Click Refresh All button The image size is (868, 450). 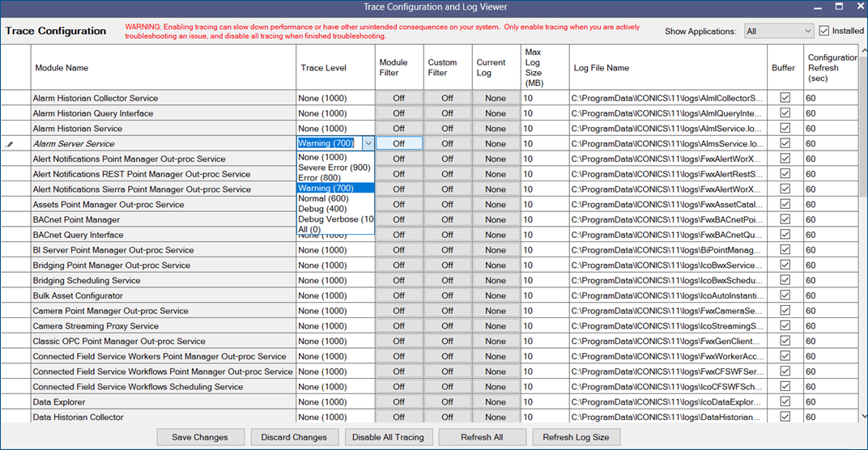[482, 437]
